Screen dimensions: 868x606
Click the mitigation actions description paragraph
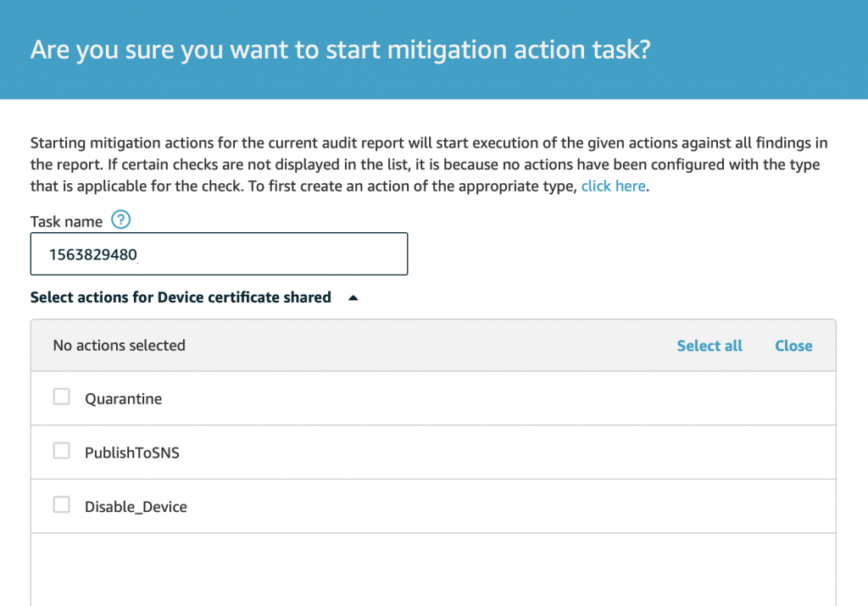tap(424, 164)
